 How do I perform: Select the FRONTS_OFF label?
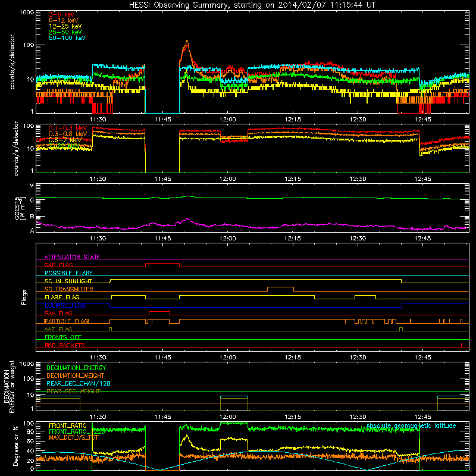63,337
